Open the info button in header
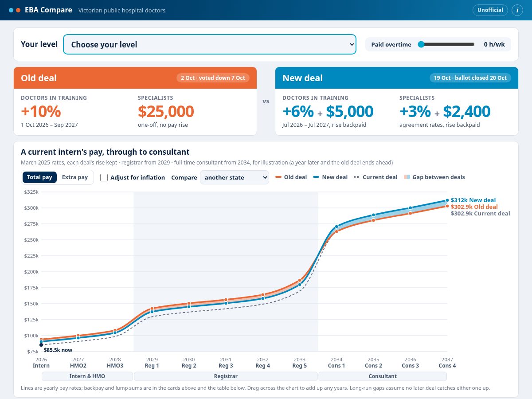 tap(517, 10)
